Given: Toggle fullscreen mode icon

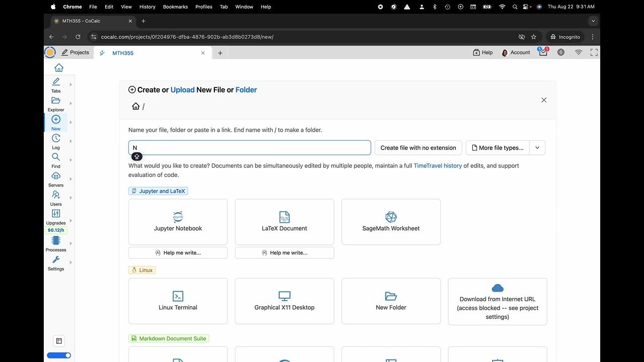Looking at the screenshot, I should (x=594, y=52).
